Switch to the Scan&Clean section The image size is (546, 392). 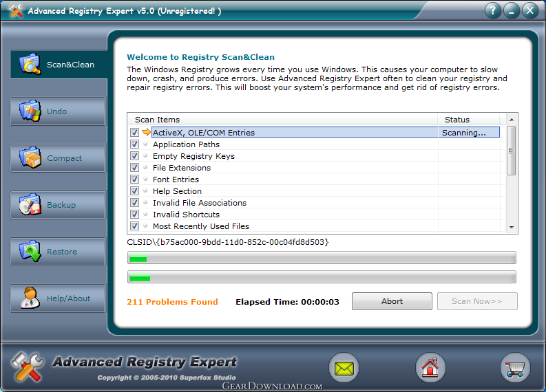(x=59, y=65)
